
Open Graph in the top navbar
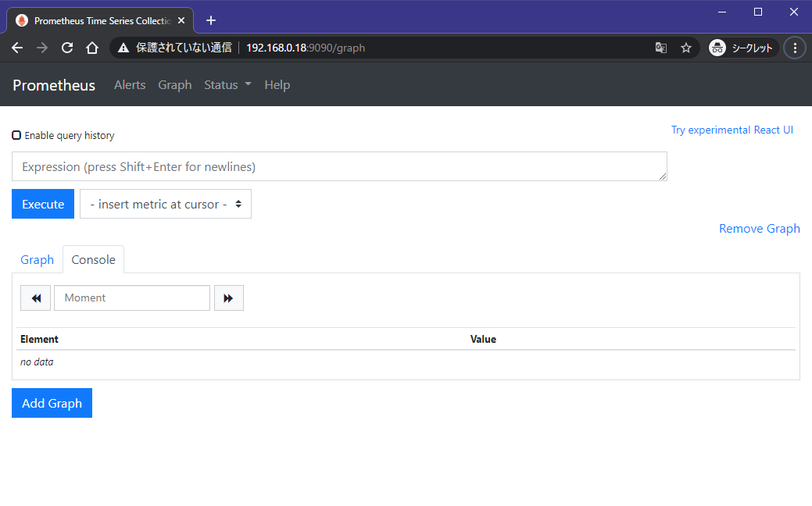(x=174, y=85)
